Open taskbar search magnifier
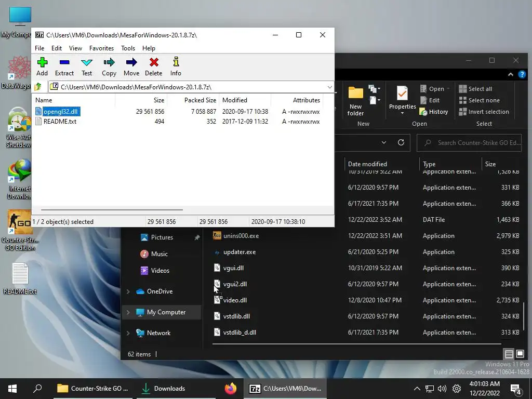This screenshot has height=399, width=532. point(37,389)
